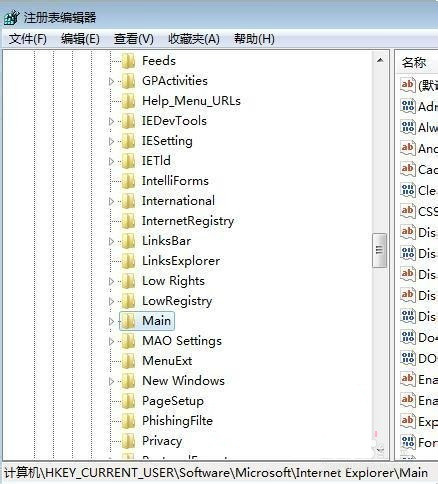
Task: Expand the IETld key
Action: 111,161
